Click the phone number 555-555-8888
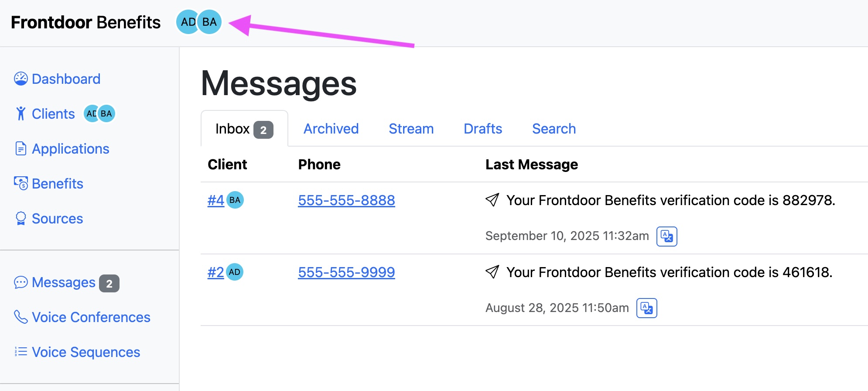 point(346,200)
